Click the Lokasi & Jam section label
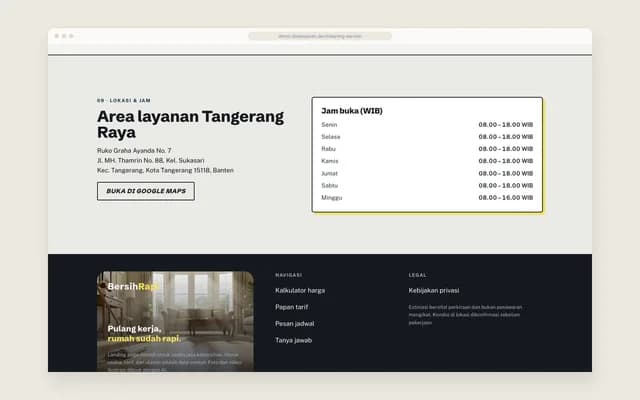This screenshot has width=640, height=400. (x=124, y=100)
